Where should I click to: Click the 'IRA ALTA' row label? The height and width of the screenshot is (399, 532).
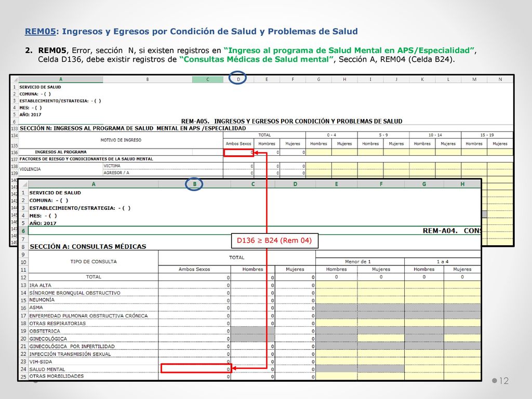pos(40,285)
